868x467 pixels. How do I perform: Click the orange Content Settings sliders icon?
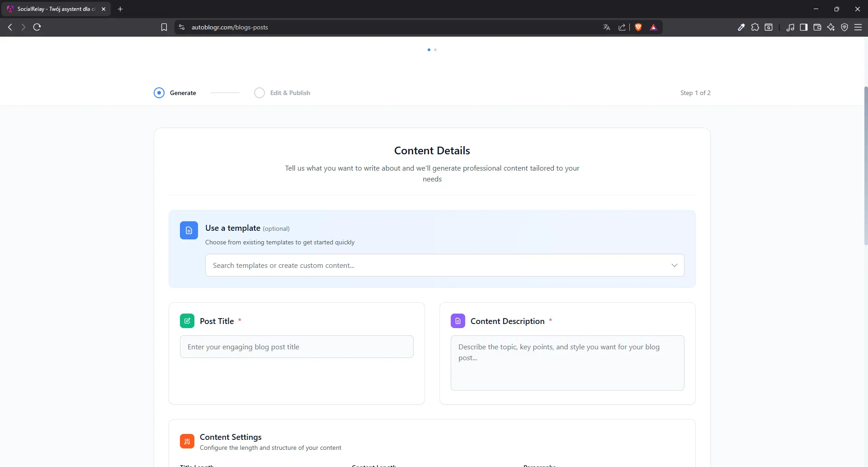tap(187, 441)
